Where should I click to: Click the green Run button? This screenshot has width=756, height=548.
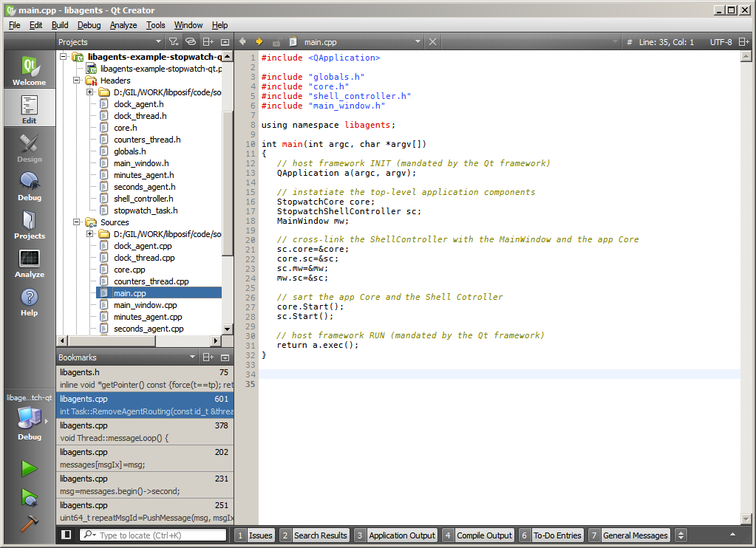[x=29, y=468]
